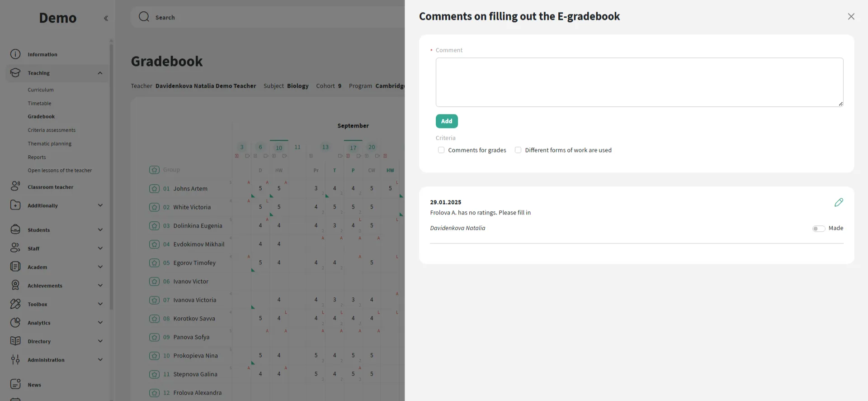Click the Information circle icon in sidebar
The width and height of the screenshot is (868, 401).
[15, 54]
